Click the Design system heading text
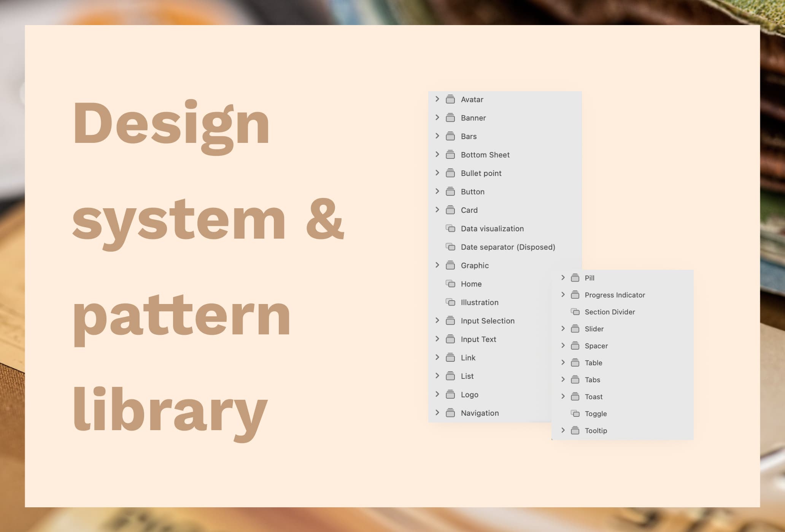 tap(171, 123)
